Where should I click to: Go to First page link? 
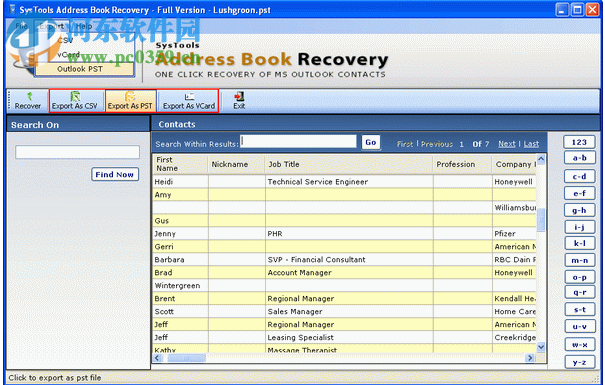click(x=405, y=144)
